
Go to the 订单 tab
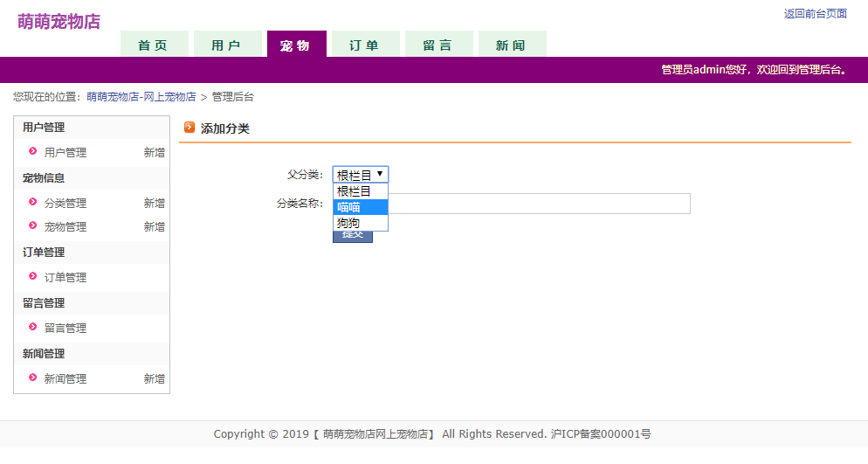(365, 44)
